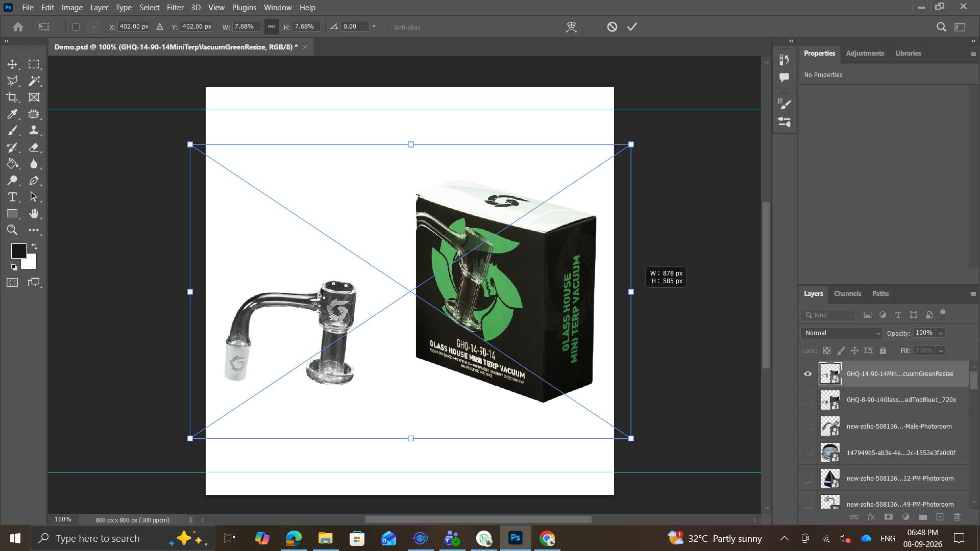980x551 pixels.
Task: Open the Filter menu
Action: point(175,8)
